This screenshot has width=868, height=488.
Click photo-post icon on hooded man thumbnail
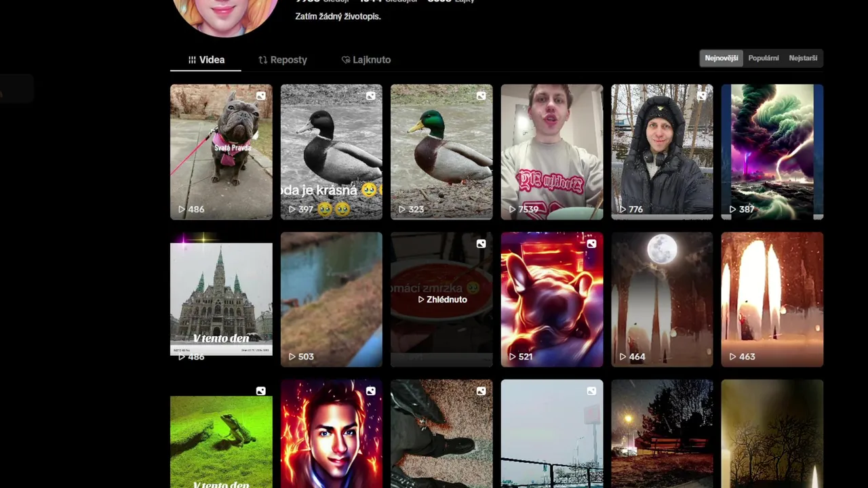point(701,96)
